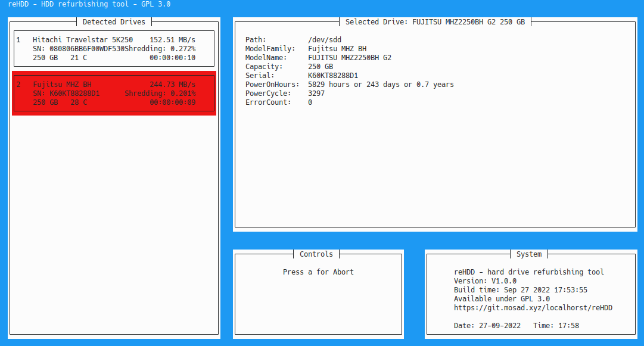644x346 pixels.
Task: Click the System panel title
Action: 528,254
